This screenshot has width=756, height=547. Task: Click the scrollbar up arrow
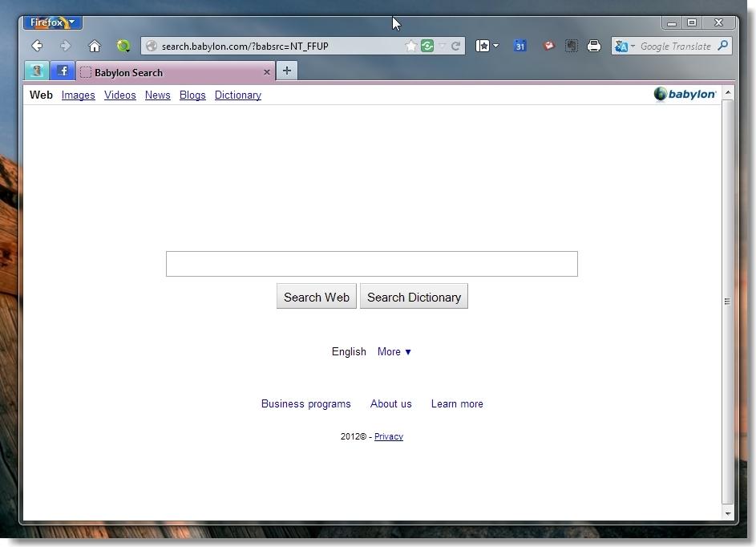[728, 92]
